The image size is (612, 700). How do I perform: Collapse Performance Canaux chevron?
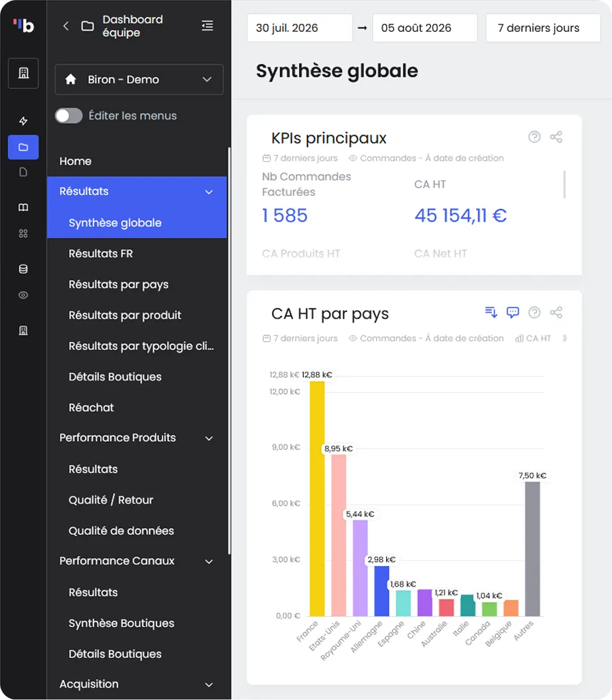point(209,561)
